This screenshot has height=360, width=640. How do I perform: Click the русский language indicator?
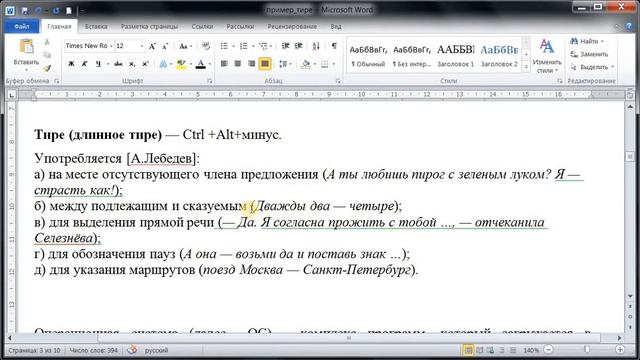[x=156, y=350]
